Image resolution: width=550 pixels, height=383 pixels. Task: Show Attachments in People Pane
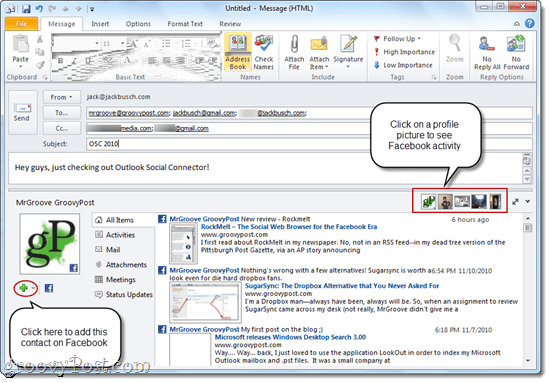click(x=126, y=265)
